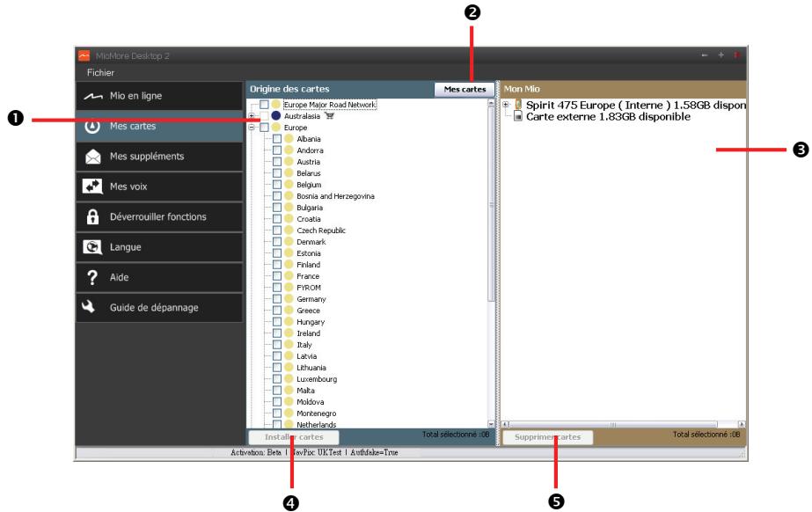The image size is (812, 512).
Task: Tick the France map checkbox
Action: (277, 276)
